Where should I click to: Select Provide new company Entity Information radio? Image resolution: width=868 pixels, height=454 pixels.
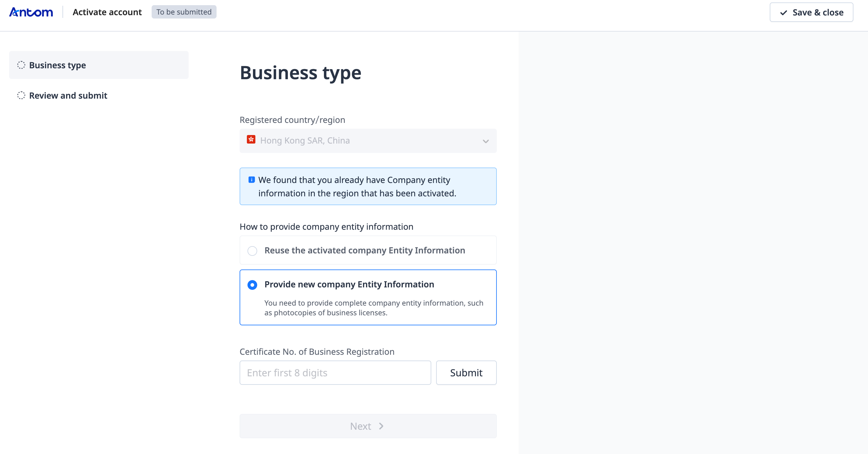[x=252, y=285]
